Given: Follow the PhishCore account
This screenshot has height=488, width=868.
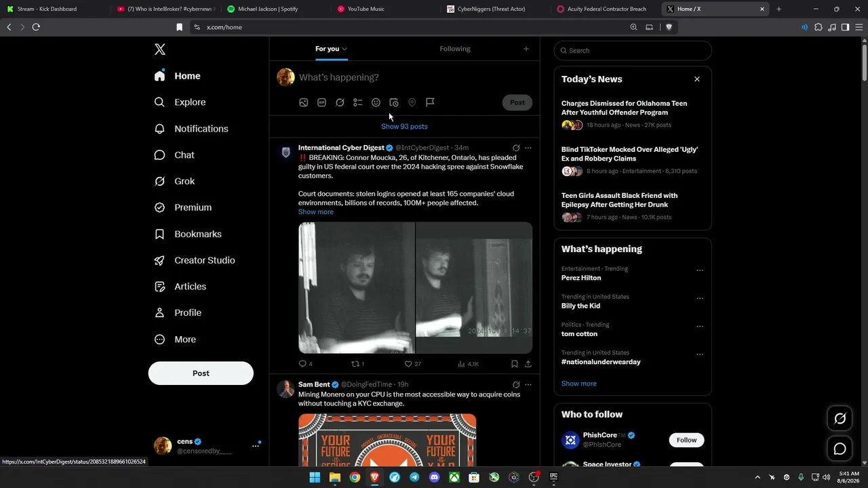Looking at the screenshot, I should click(x=686, y=440).
